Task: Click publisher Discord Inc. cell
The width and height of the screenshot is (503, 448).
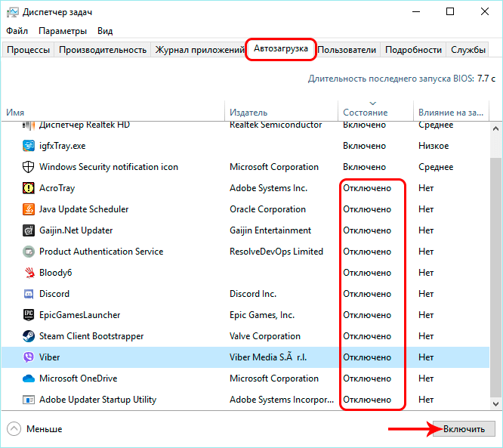Action: click(253, 294)
